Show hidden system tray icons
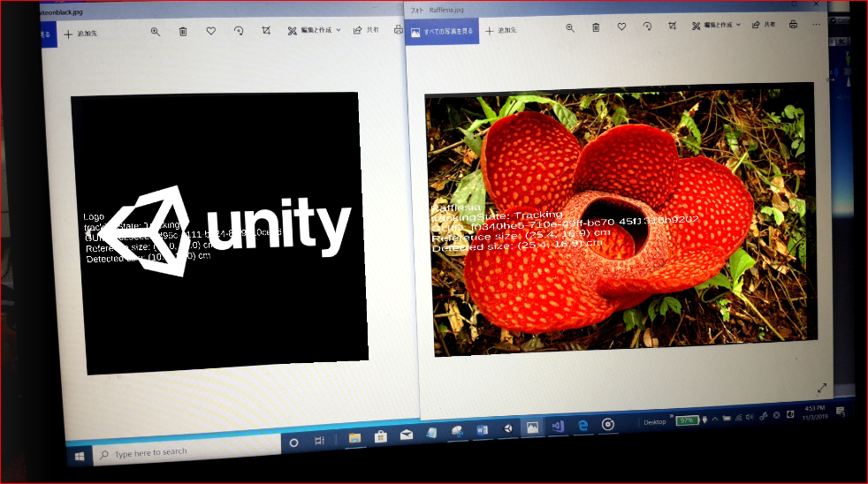Screen dimensions: 868x484 (715, 419)
